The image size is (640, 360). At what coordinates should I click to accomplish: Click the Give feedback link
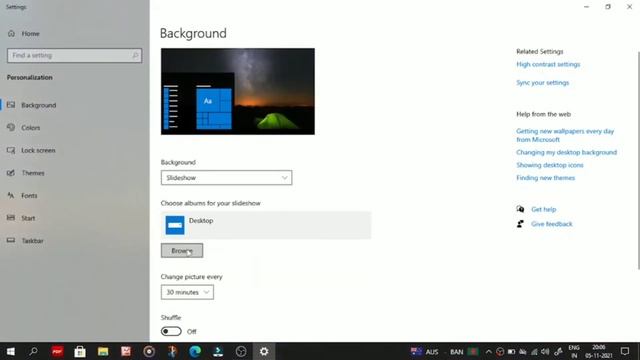[551, 224]
